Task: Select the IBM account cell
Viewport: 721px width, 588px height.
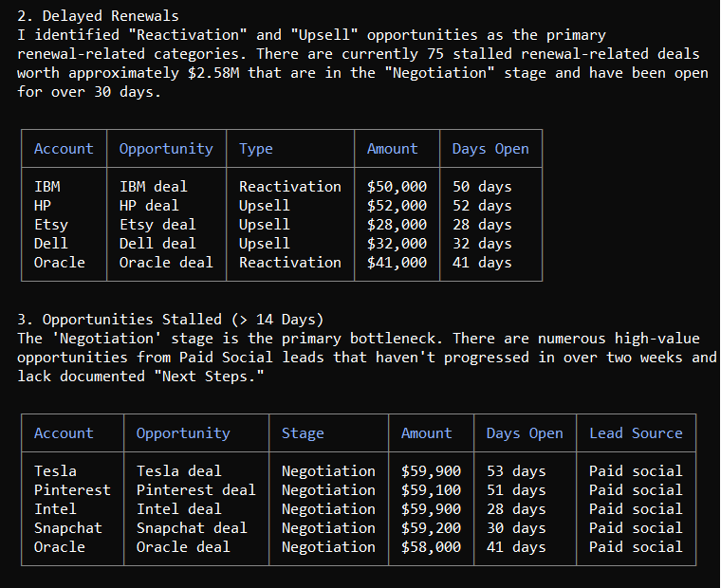Action: [x=46, y=187]
